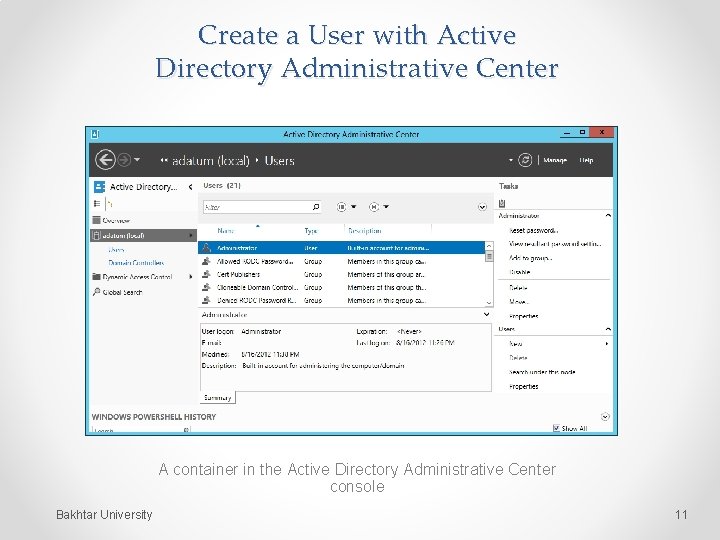Sort by Type column header
The image size is (720, 540).
(311, 231)
